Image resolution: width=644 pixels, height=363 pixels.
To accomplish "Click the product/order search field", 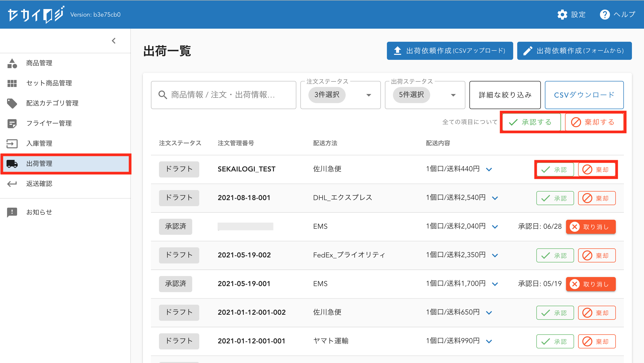I will (223, 95).
